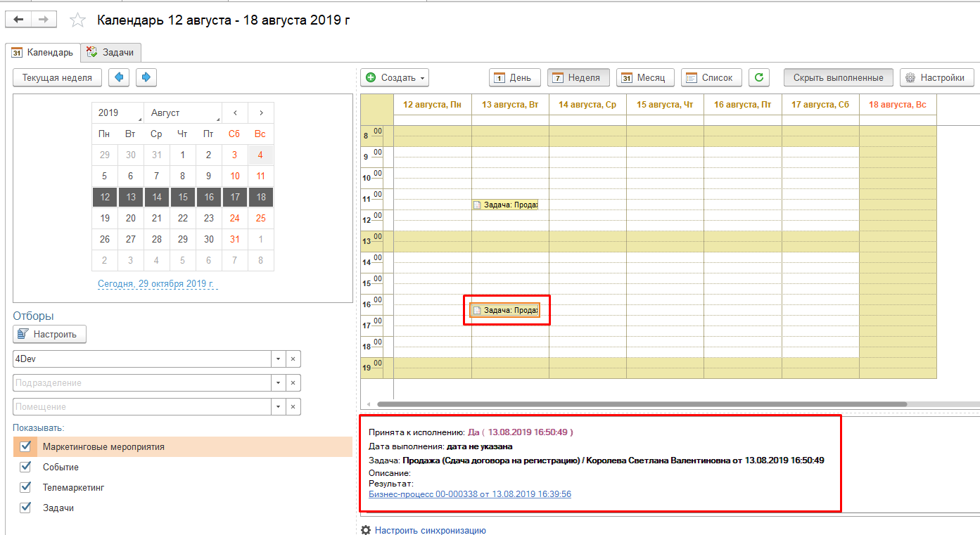Select the task at 16:00 on 13 августа
Screen dimensions: 980x535
coord(505,310)
